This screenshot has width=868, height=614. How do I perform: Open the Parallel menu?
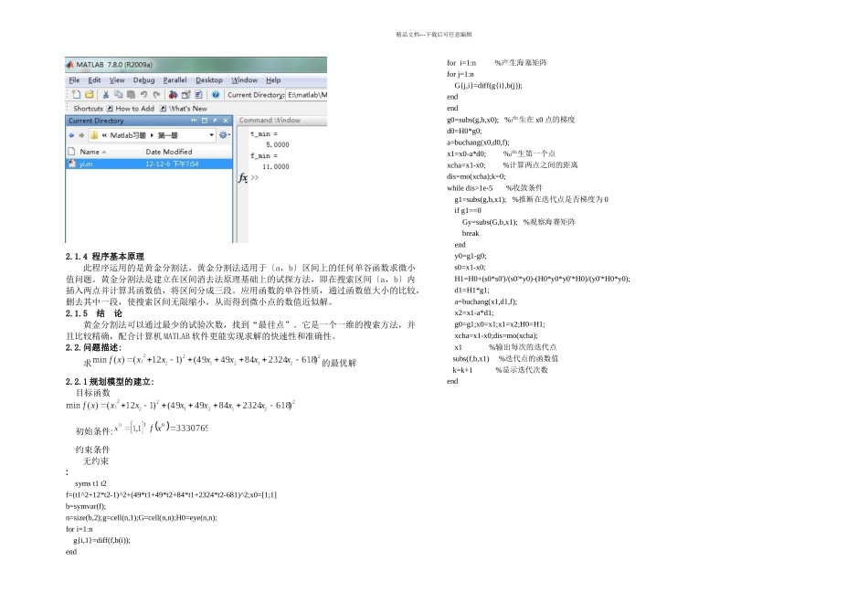[175, 80]
